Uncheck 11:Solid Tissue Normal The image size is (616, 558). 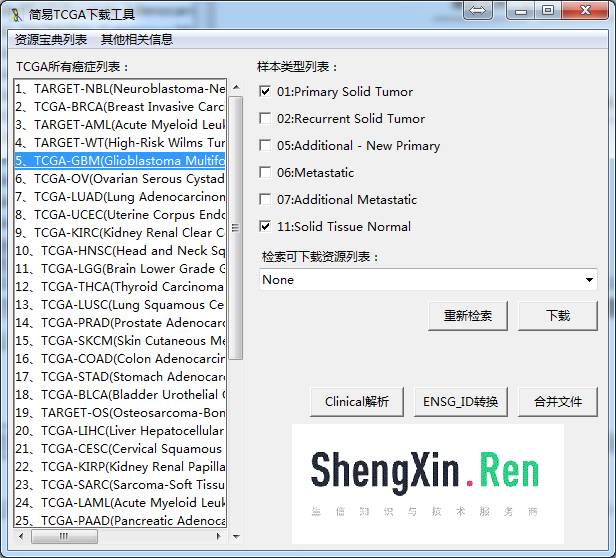click(x=265, y=226)
